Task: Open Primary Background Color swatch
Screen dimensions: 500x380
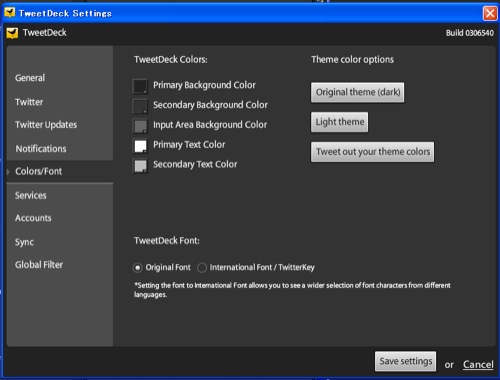Action: click(140, 86)
